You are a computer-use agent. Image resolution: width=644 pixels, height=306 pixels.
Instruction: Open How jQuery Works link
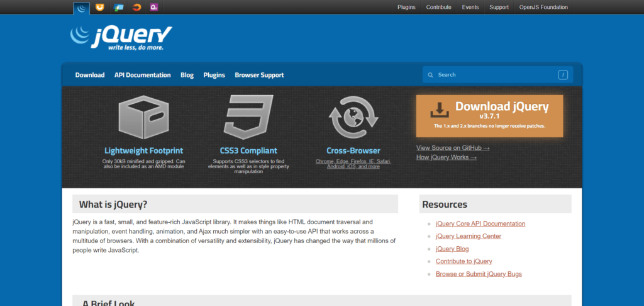(x=447, y=157)
